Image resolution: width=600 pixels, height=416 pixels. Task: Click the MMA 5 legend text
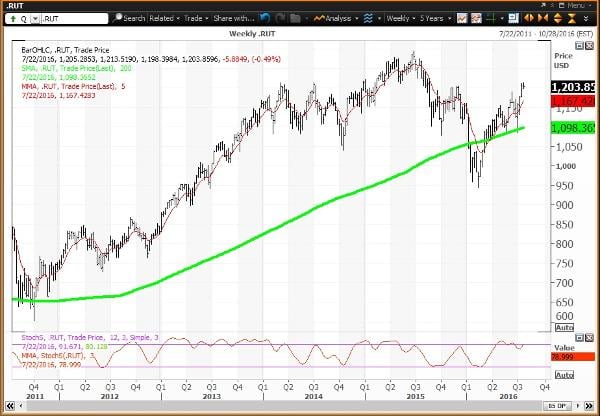tap(73, 86)
